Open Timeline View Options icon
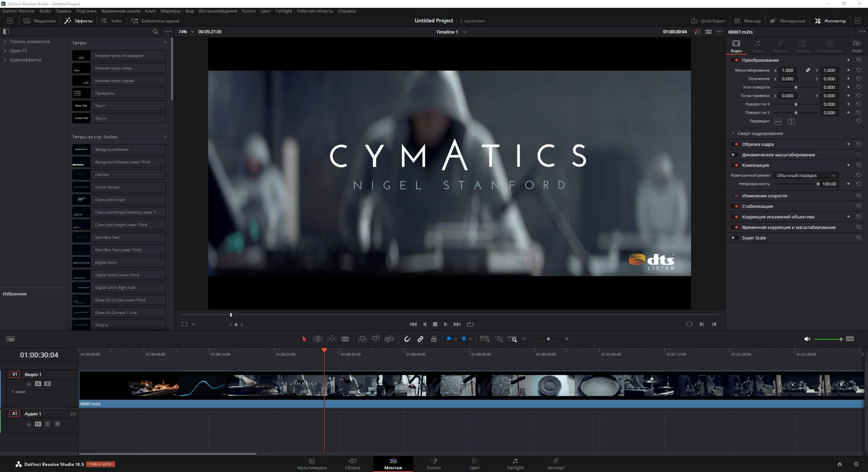Image resolution: width=868 pixels, height=472 pixels. point(10,339)
